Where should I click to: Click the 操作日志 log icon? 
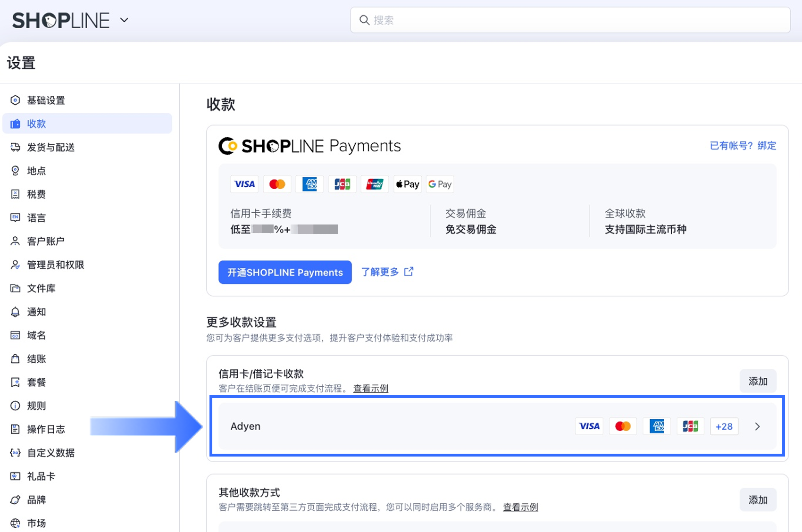point(15,429)
